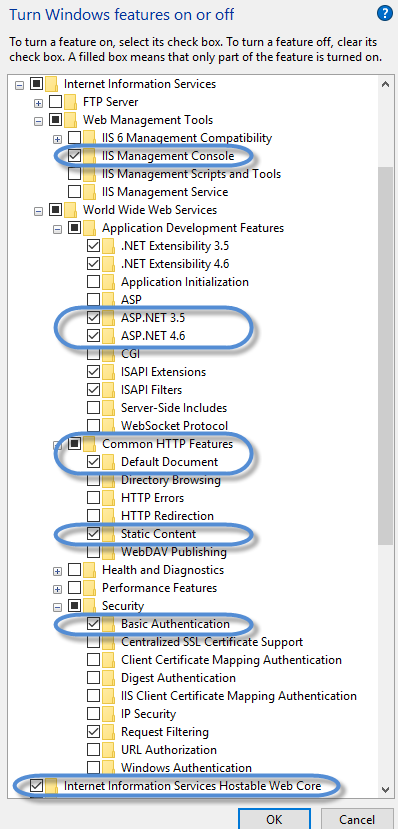The image size is (398, 829).
Task: Check the FTP Server checkbox
Action: pos(55,102)
